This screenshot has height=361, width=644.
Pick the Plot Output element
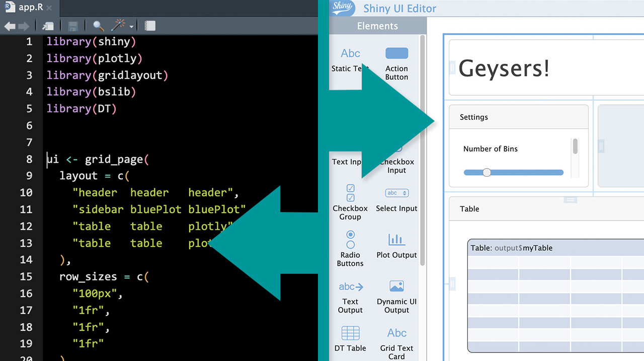[x=396, y=245]
